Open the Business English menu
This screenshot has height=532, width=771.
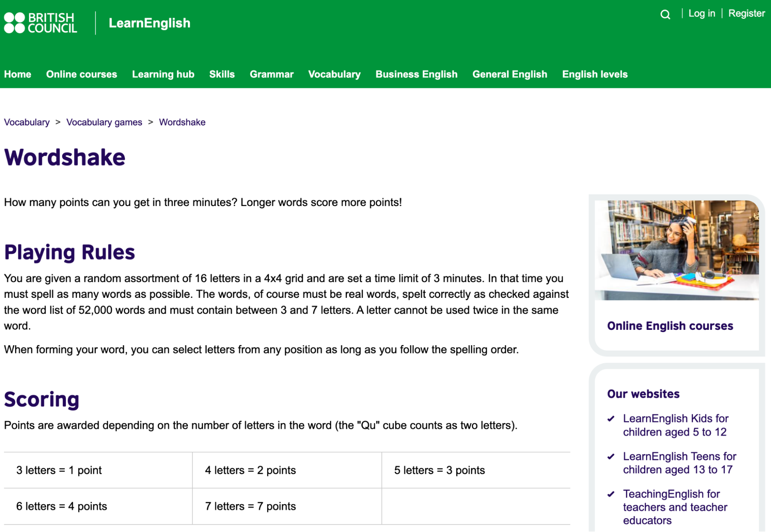click(x=416, y=74)
